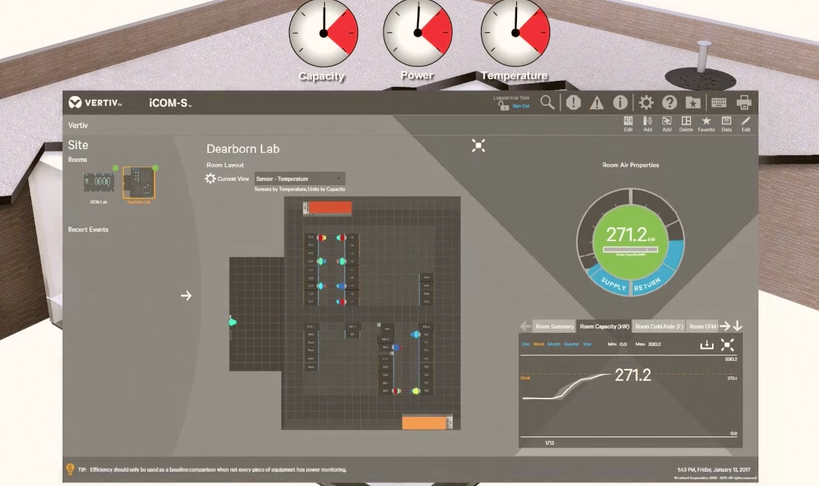819x486 pixels.
Task: Open the search magnifier icon
Action: [x=547, y=102]
